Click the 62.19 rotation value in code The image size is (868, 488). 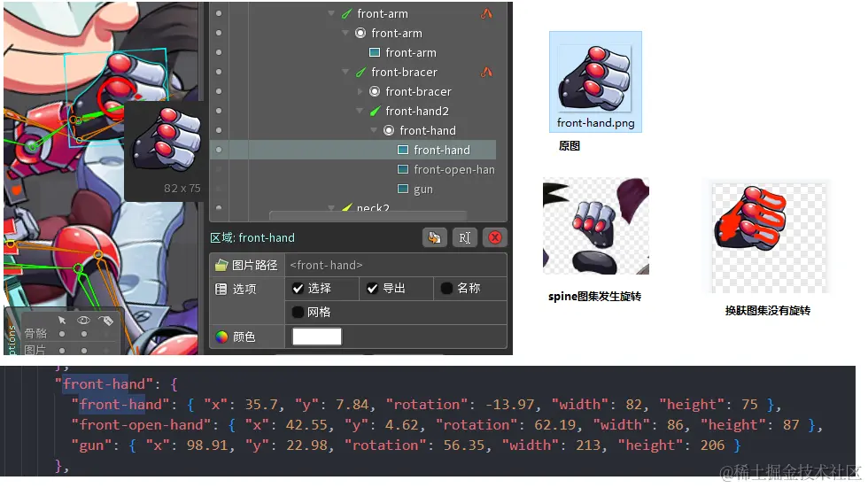[555, 425]
